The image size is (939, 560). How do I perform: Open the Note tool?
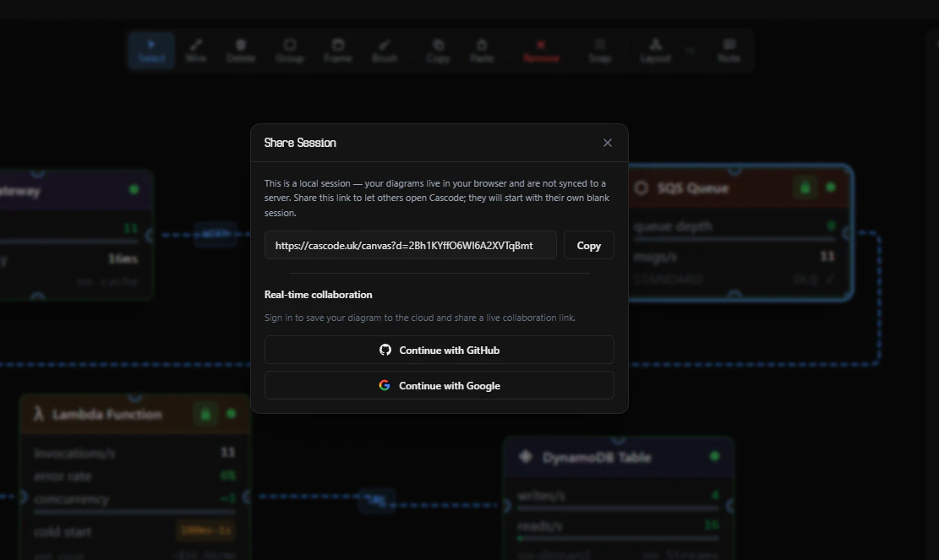pyautogui.click(x=729, y=51)
